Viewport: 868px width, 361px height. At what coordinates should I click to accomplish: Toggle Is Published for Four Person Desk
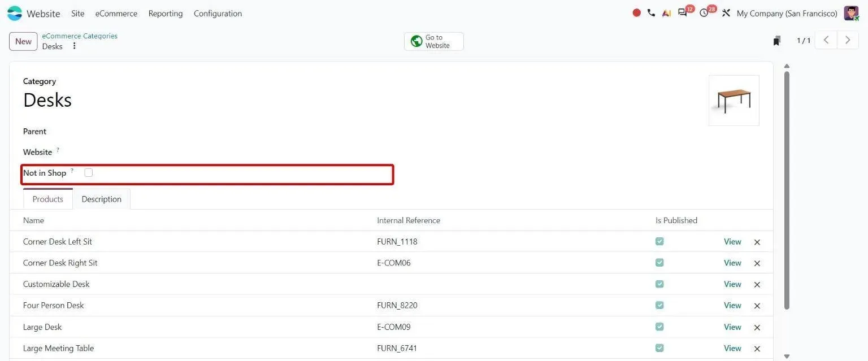pyautogui.click(x=659, y=305)
